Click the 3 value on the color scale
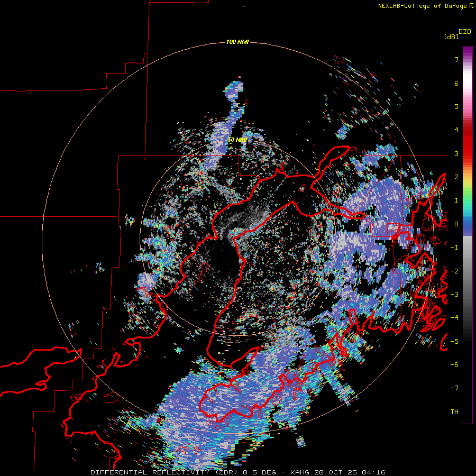This screenshot has width=476, height=476. pos(456,153)
